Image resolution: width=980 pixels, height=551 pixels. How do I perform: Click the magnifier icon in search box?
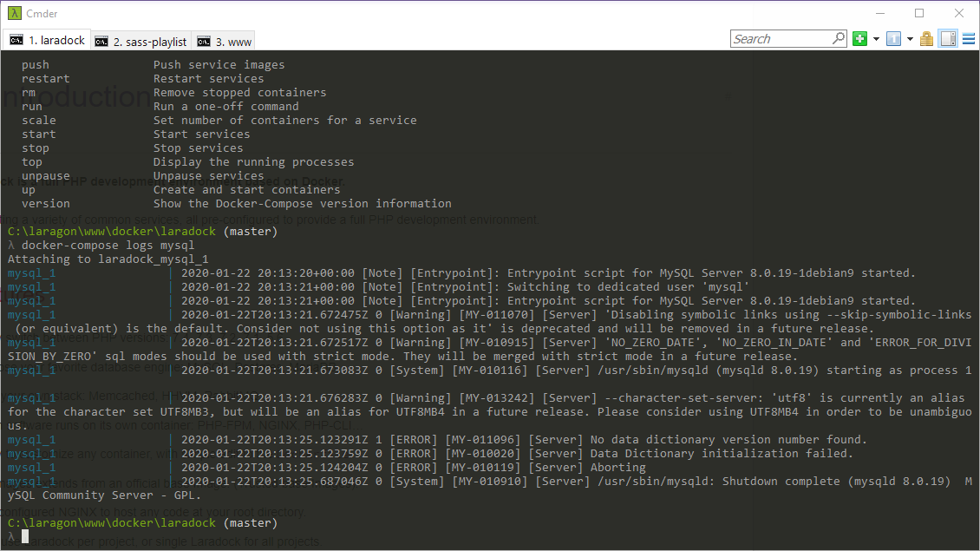838,38
